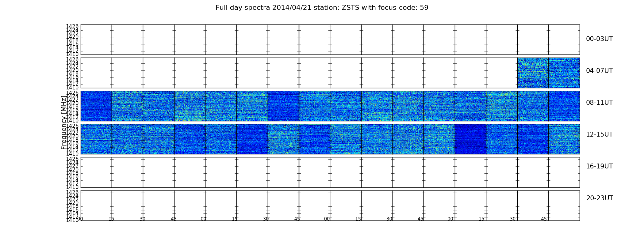The height and width of the screenshot is (245, 644).
Task: Select the '20-23UT' row label
Action: [600, 198]
